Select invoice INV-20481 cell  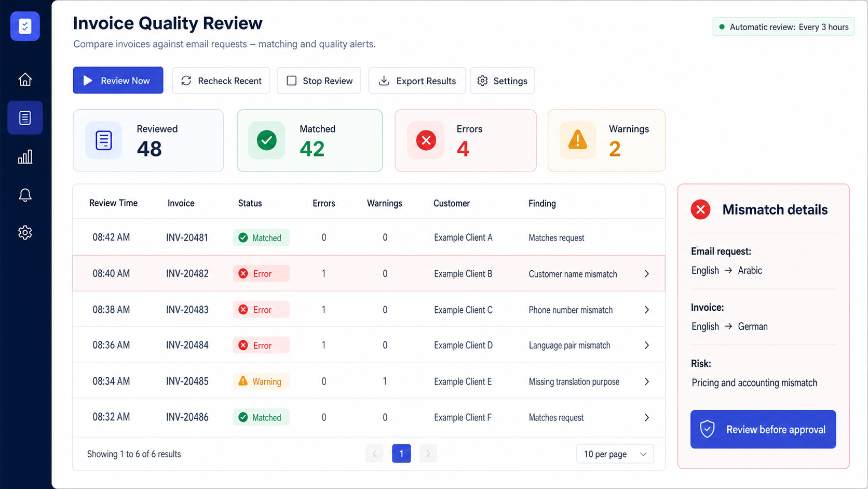(187, 237)
